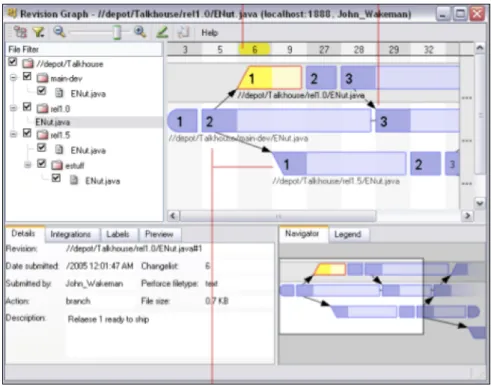The image size is (491, 386).
Task: Click the rel1.0 folder icon
Action: [x=42, y=109]
